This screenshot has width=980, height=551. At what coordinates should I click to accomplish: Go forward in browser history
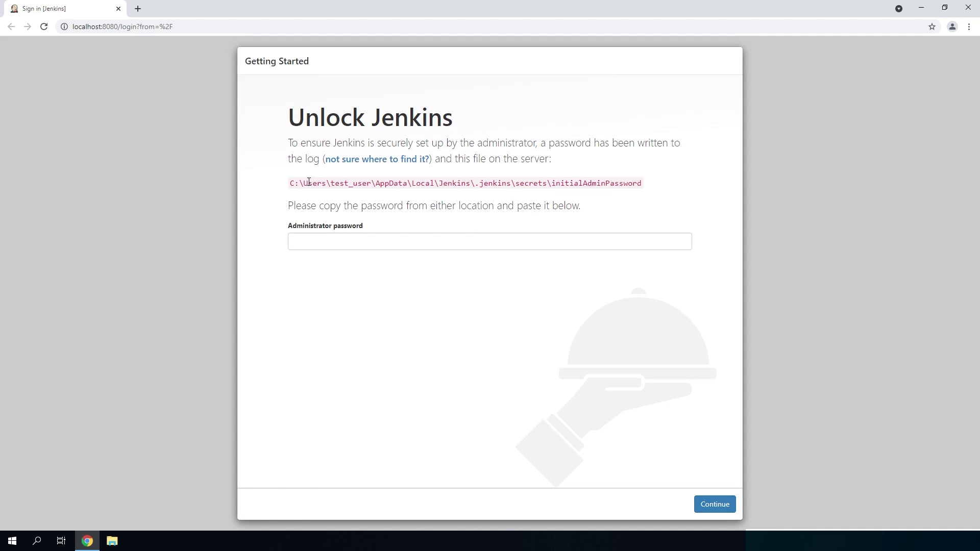pyautogui.click(x=28, y=27)
